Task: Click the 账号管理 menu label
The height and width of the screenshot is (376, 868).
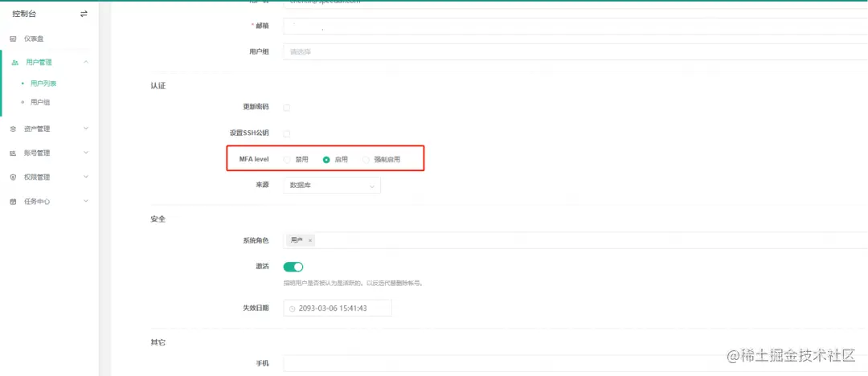Action: (37, 153)
